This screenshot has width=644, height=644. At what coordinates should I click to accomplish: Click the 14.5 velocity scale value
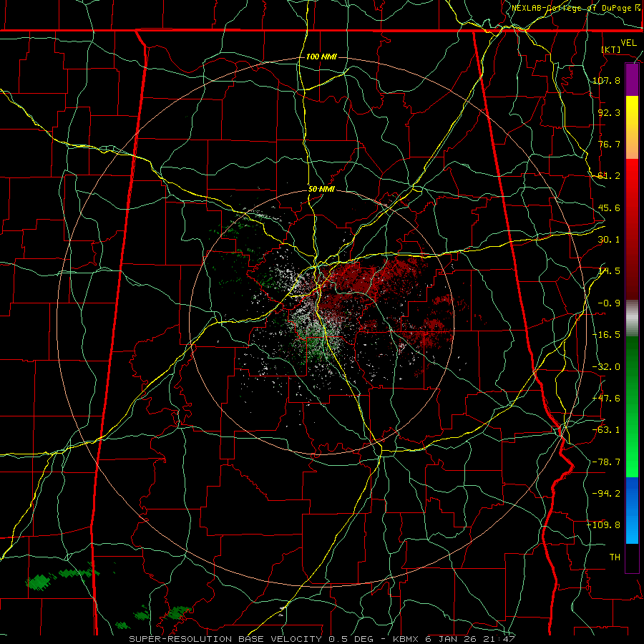[609, 271]
